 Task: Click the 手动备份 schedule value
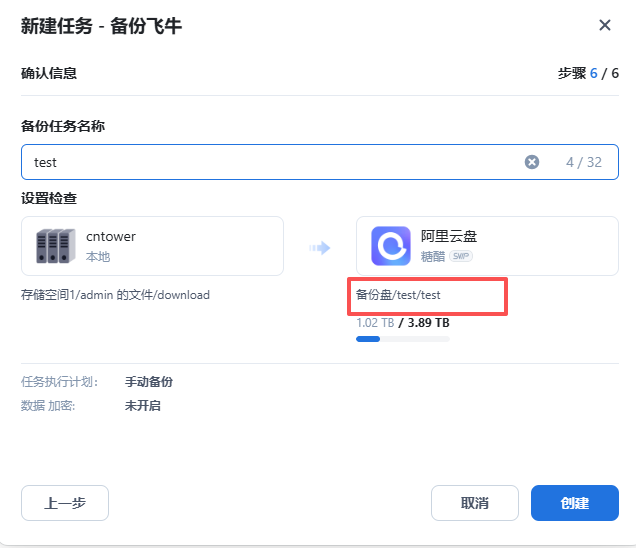[x=148, y=382]
